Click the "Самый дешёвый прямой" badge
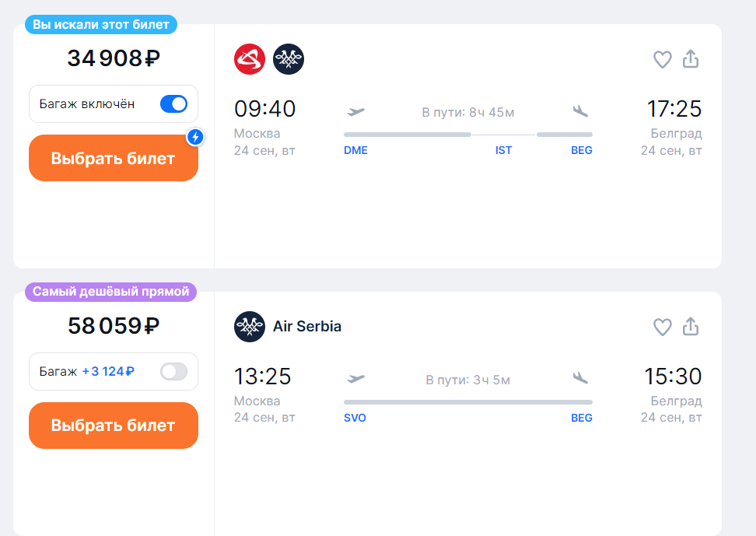This screenshot has height=536, width=756. click(x=110, y=292)
